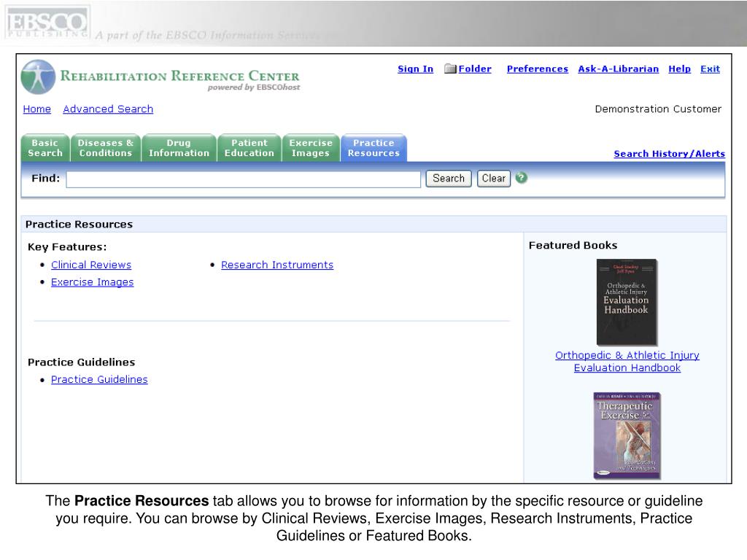Viewport: 747px width, 560px height.
Task: Click into the Find input field
Action: coord(243,179)
